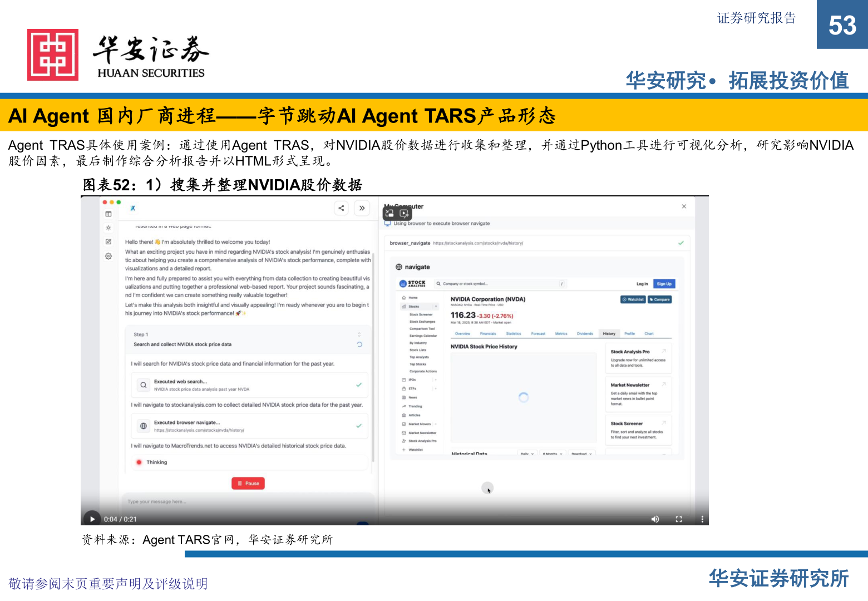Click the chat panel scrollbar
This screenshot has height=601, width=868.
(x=373, y=356)
